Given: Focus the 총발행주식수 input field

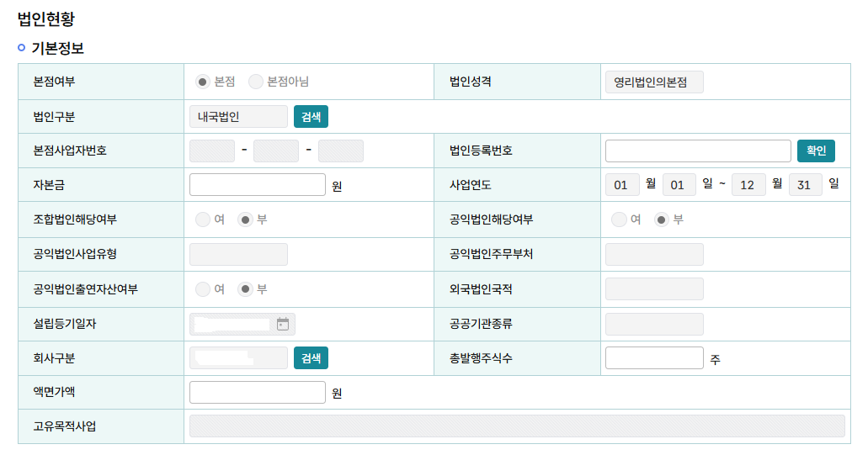Looking at the screenshot, I should [654, 357].
